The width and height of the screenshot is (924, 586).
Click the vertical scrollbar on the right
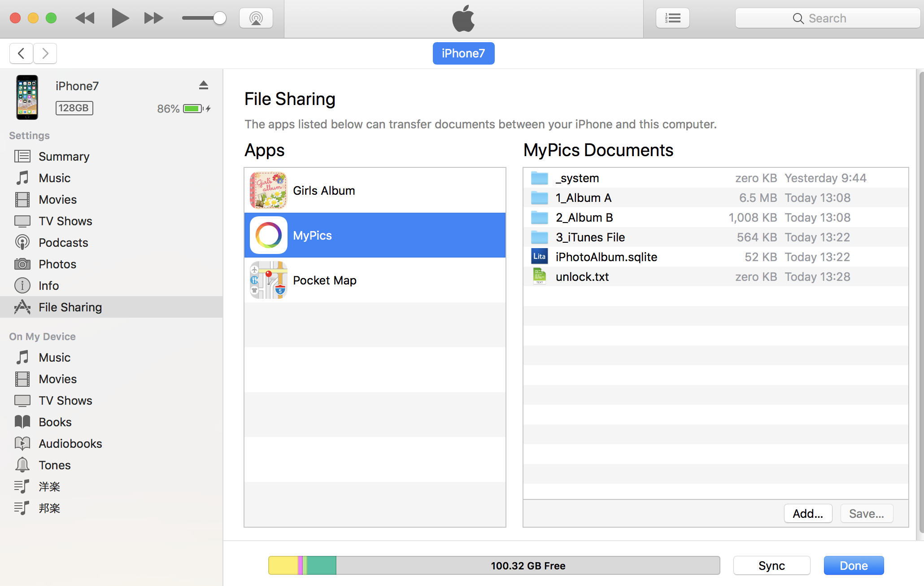pos(921,302)
